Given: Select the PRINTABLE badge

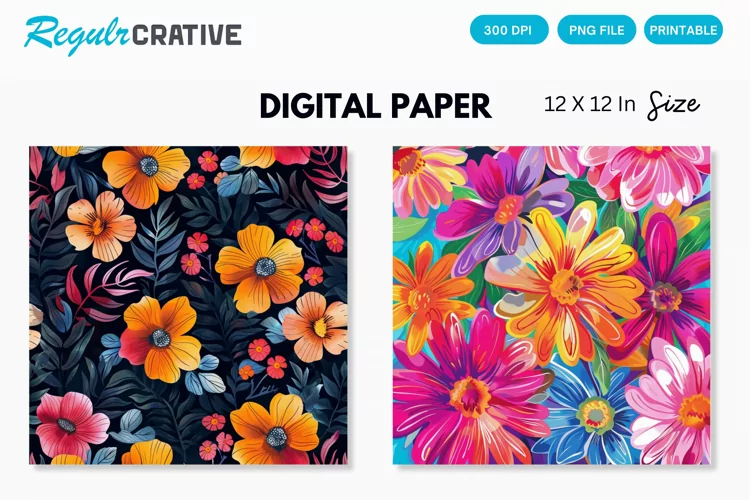Looking at the screenshot, I should [x=684, y=30].
